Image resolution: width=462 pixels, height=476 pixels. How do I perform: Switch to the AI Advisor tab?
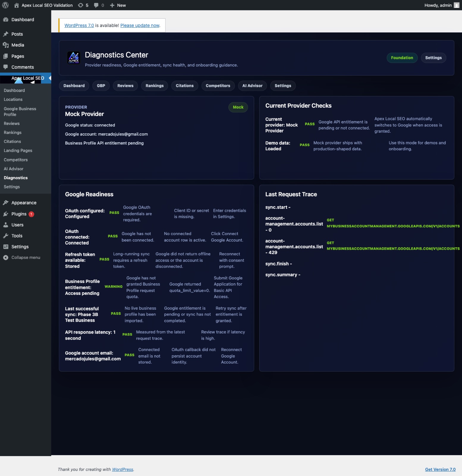pos(252,86)
